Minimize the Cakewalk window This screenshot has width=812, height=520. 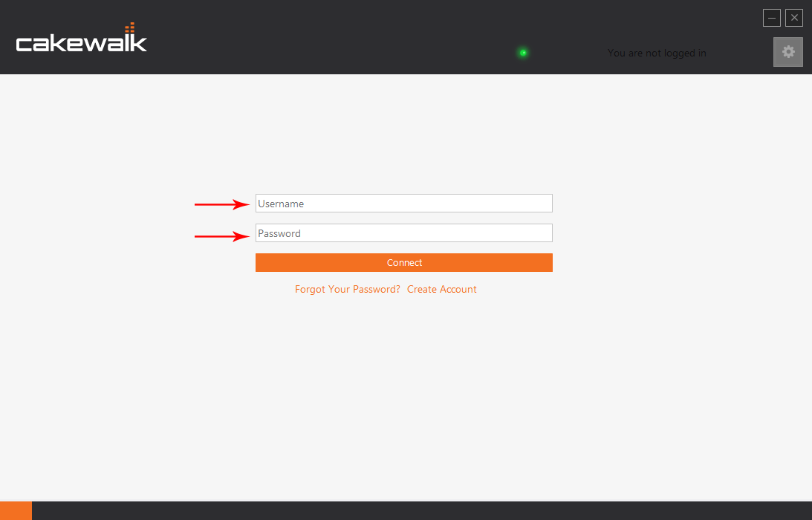point(771,18)
